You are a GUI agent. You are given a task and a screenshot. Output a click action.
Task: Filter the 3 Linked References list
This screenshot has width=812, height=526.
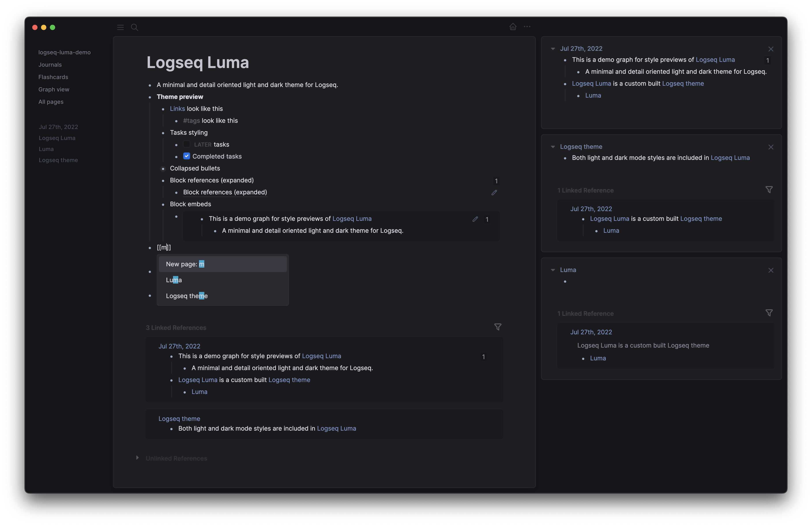pyautogui.click(x=498, y=327)
